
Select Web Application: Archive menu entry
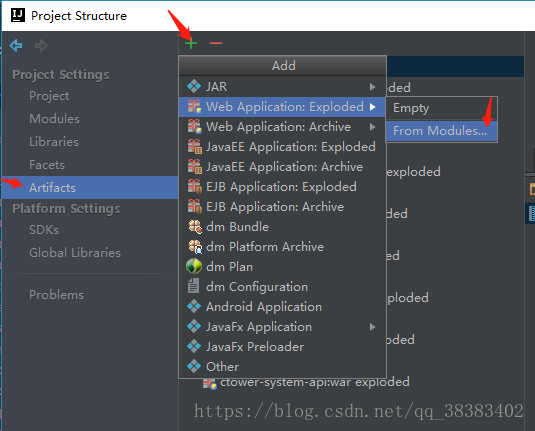282,127
